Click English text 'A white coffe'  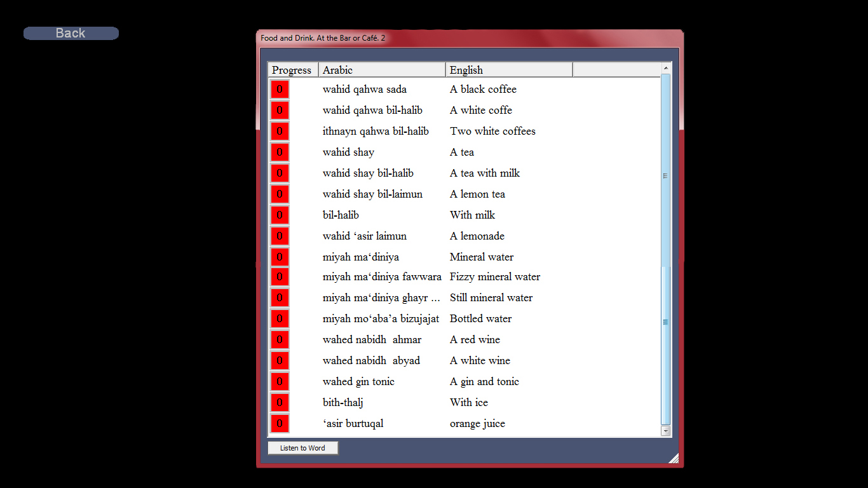click(x=481, y=111)
